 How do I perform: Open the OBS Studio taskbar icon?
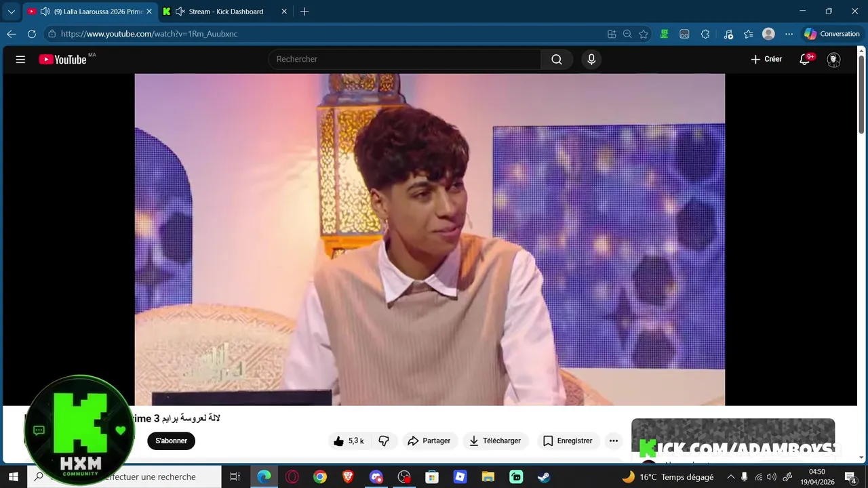click(404, 477)
